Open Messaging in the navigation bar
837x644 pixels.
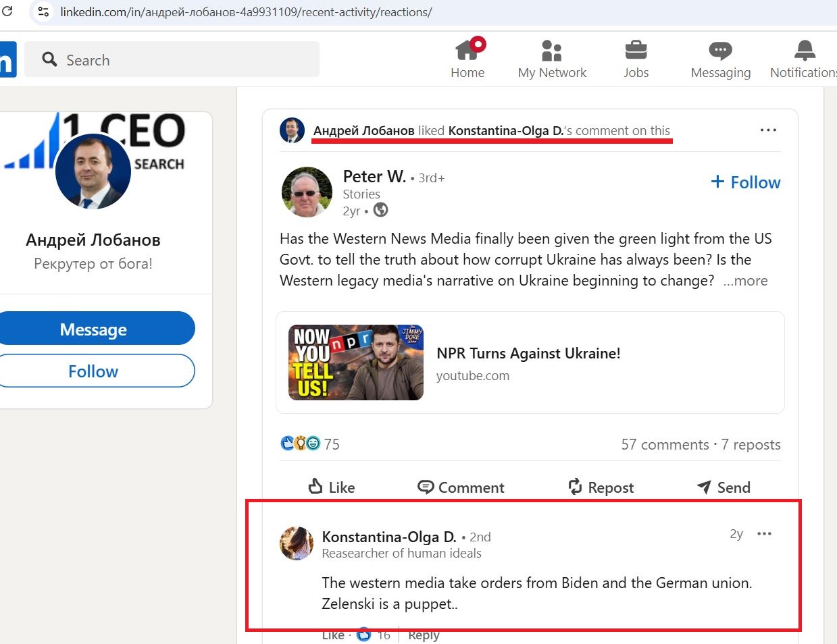pyautogui.click(x=721, y=59)
